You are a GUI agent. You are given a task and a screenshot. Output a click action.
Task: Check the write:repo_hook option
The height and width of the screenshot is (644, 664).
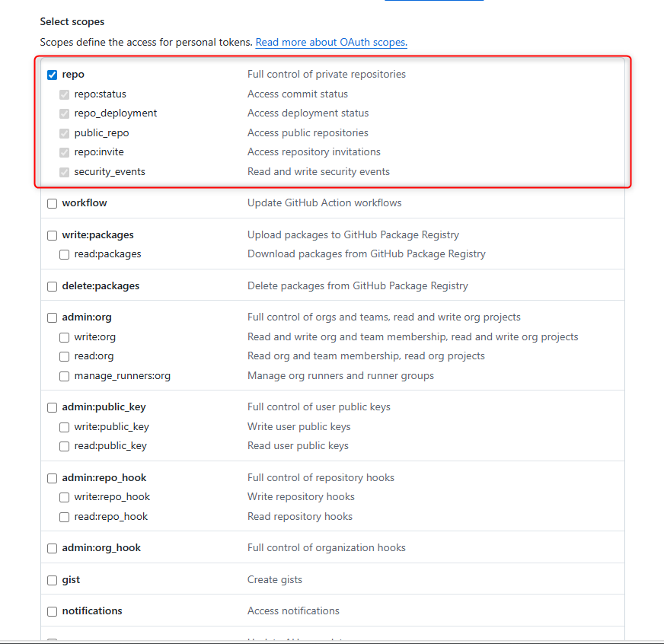point(65,497)
